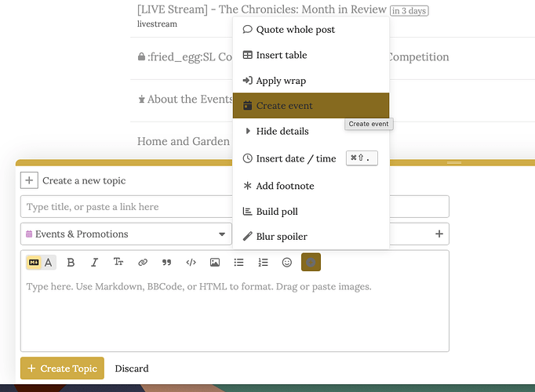Open the emoji picker

coord(287,263)
